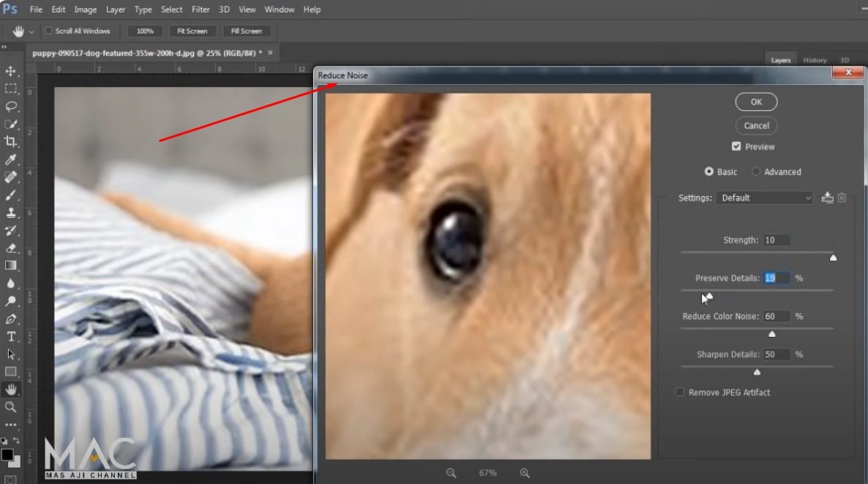Screen dimensions: 868x484
Task: Zoom in the Reduce Noise preview
Action: click(524, 473)
